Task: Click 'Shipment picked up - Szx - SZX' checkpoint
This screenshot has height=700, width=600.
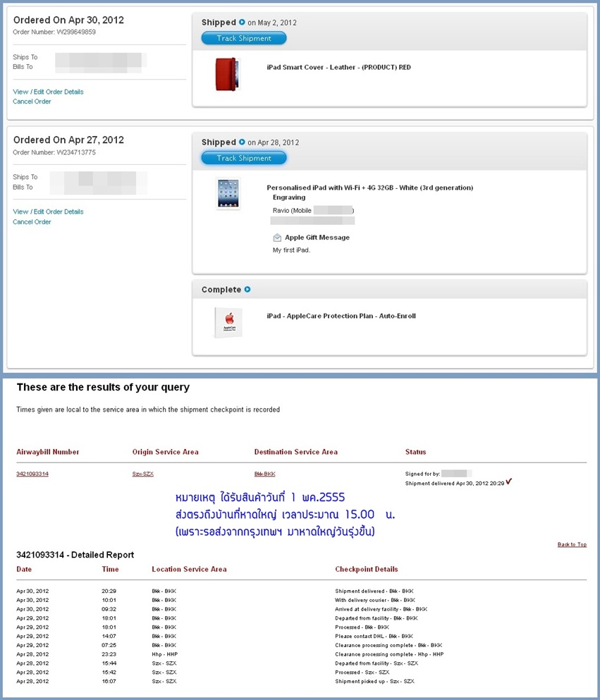Action: point(374,681)
